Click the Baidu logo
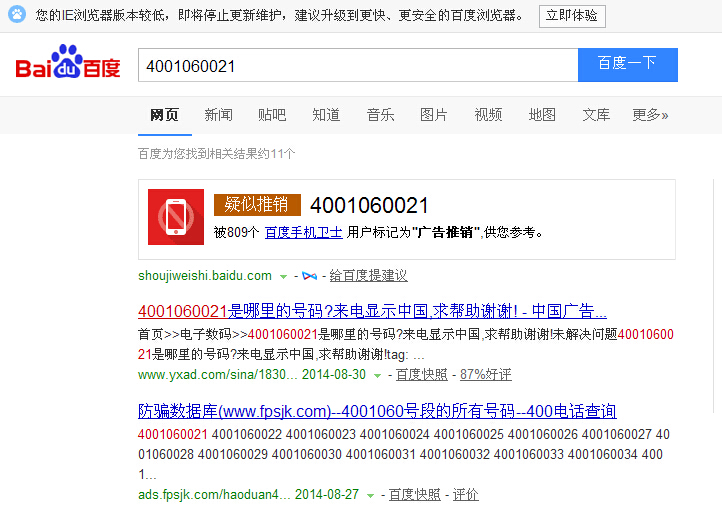Image resolution: width=722 pixels, height=514 pixels. pyautogui.click(x=67, y=65)
